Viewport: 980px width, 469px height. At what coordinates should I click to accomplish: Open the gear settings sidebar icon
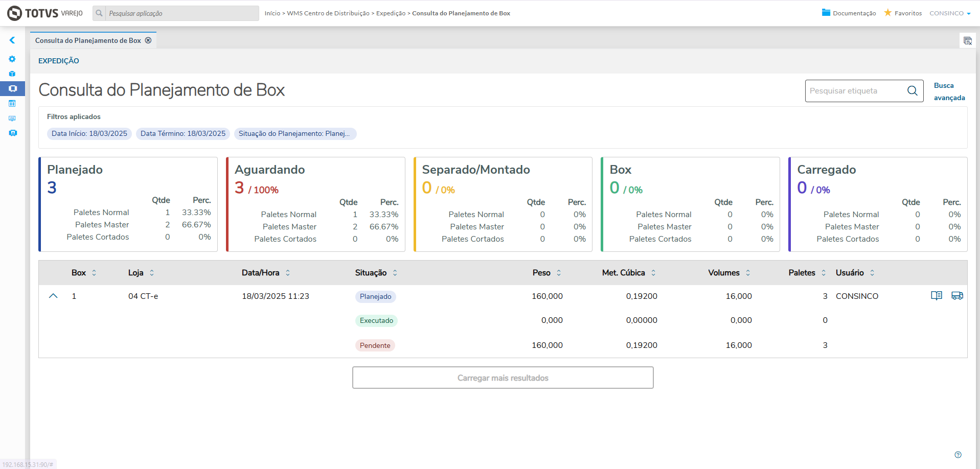[x=12, y=59]
